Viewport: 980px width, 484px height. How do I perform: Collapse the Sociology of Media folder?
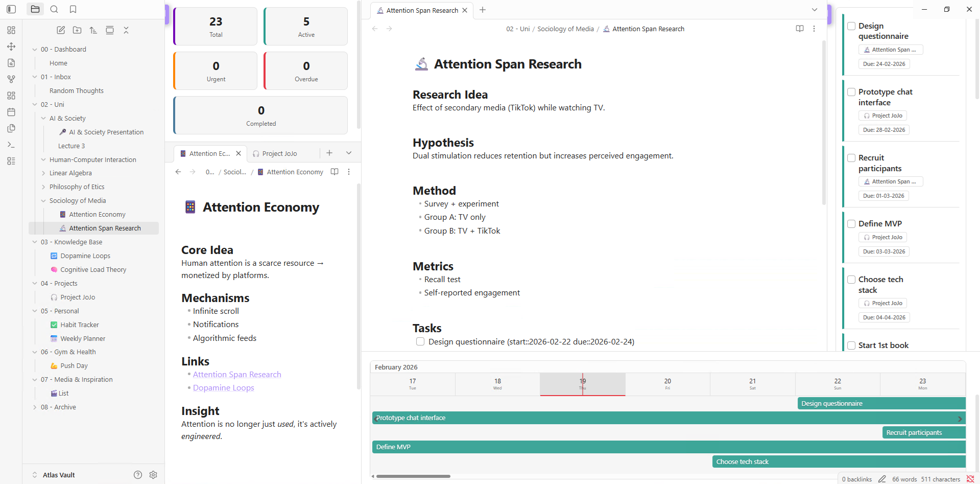click(43, 201)
